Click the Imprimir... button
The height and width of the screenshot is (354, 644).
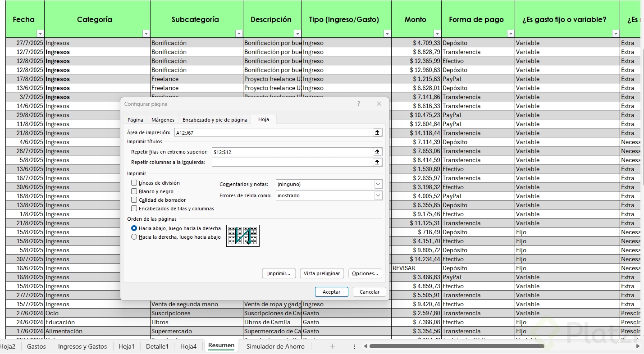[x=279, y=273]
